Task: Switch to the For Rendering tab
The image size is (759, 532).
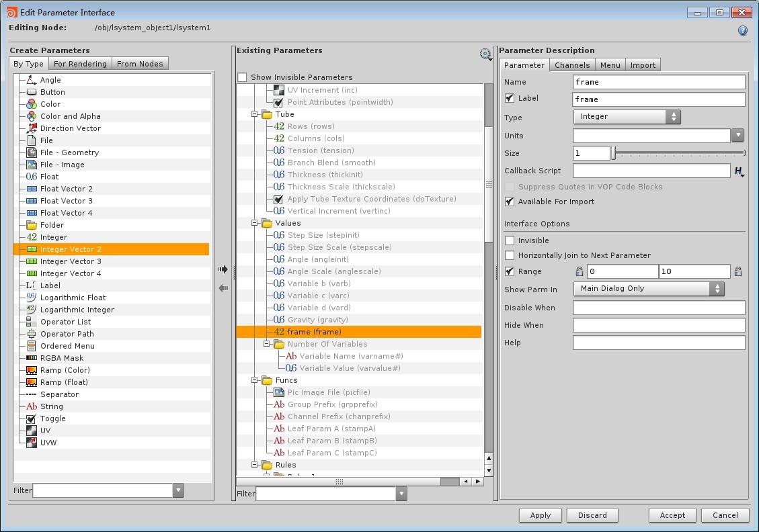Action: pos(81,64)
